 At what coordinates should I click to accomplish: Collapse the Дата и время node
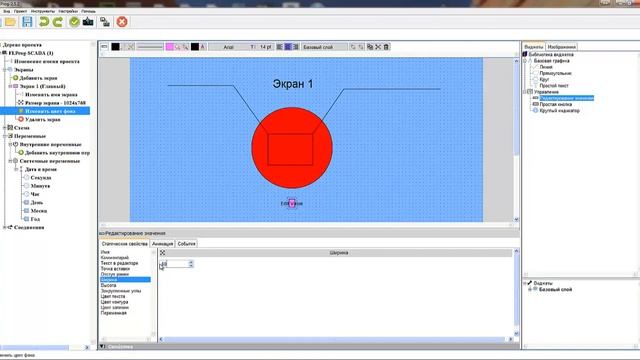coord(16,169)
